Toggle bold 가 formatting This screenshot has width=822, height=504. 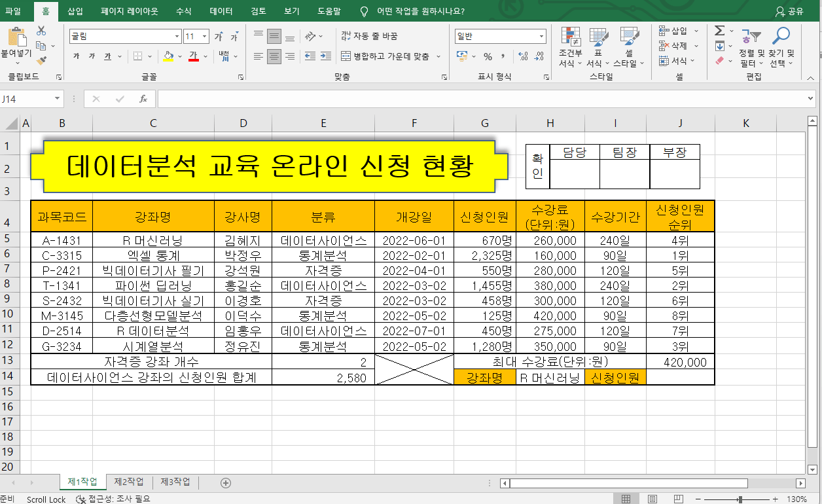(x=76, y=56)
